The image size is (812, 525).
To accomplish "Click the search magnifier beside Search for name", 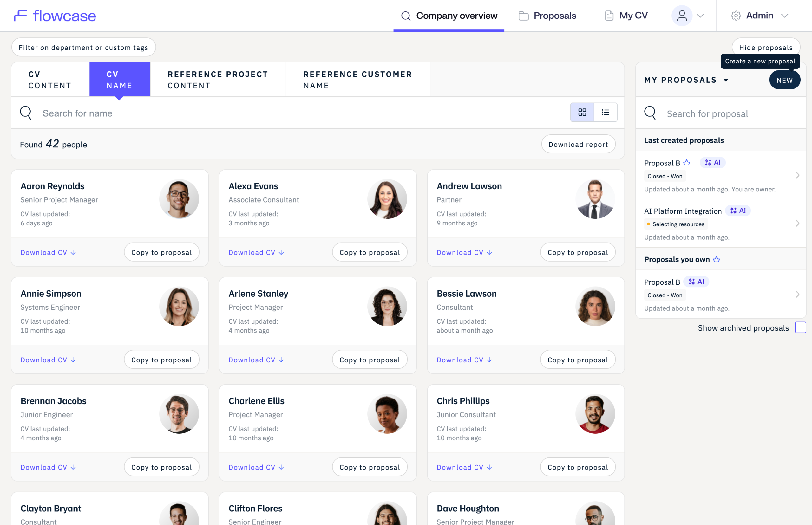I will pyautogui.click(x=26, y=113).
